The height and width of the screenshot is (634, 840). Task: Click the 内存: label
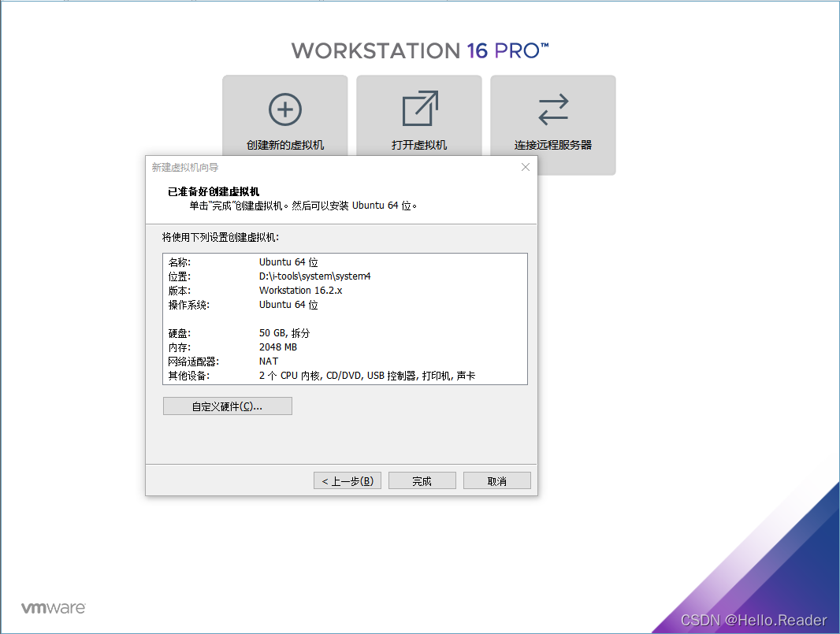click(180, 347)
